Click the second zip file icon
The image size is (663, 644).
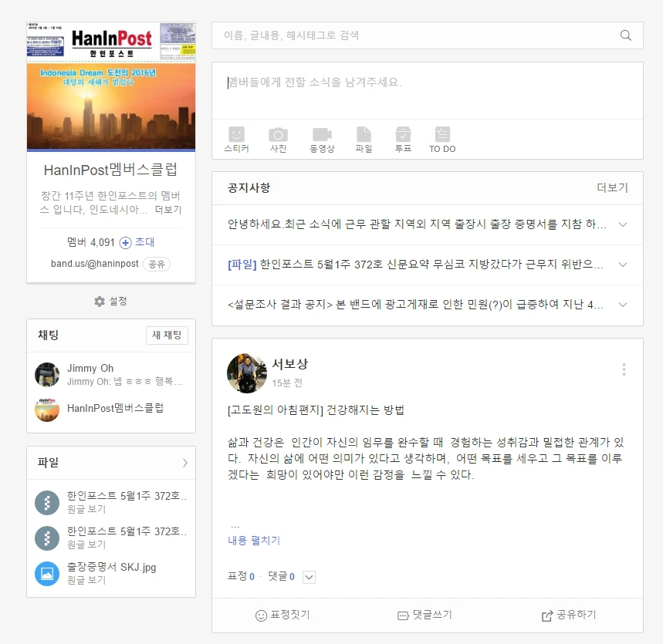(x=47, y=538)
